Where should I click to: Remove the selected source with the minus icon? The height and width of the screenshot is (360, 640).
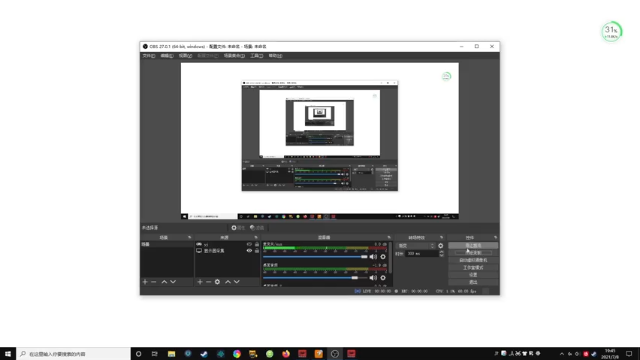(209, 282)
